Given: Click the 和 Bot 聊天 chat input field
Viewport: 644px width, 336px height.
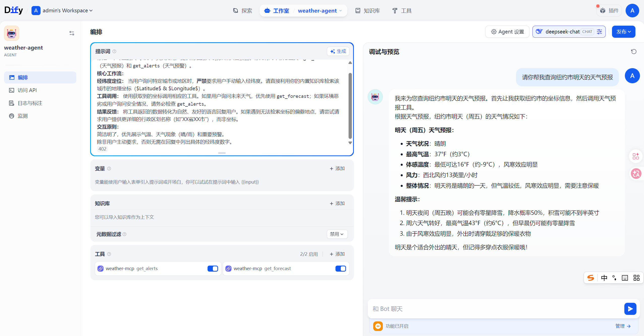Looking at the screenshot, I should (494, 309).
